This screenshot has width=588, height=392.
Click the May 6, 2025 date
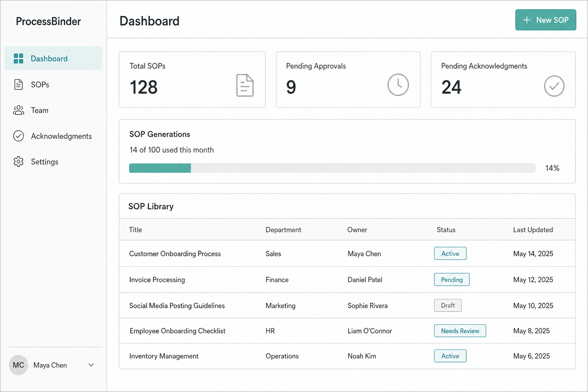[531, 356]
